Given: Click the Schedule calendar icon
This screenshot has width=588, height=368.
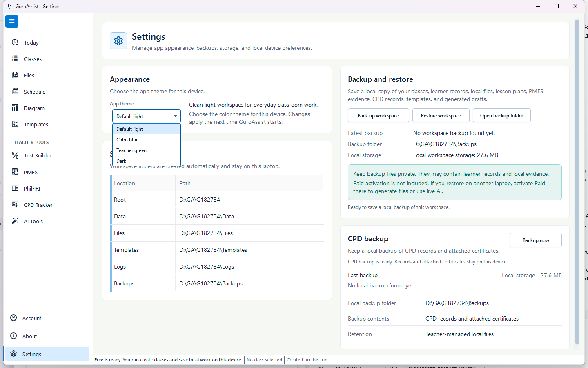Looking at the screenshot, I should 15,91.
